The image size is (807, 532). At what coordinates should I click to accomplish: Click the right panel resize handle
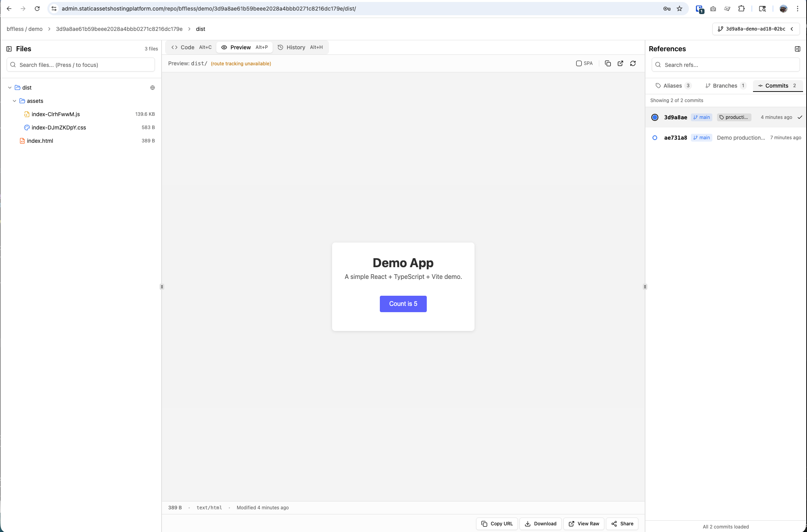(x=645, y=287)
